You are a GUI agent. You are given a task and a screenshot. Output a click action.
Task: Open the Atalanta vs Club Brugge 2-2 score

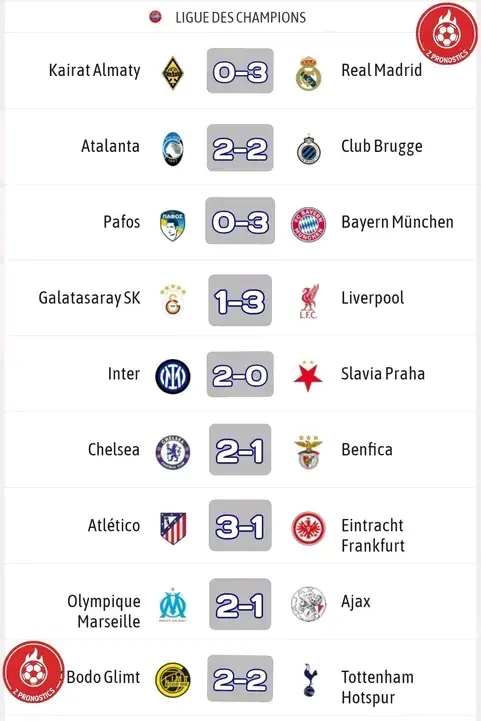(240, 148)
